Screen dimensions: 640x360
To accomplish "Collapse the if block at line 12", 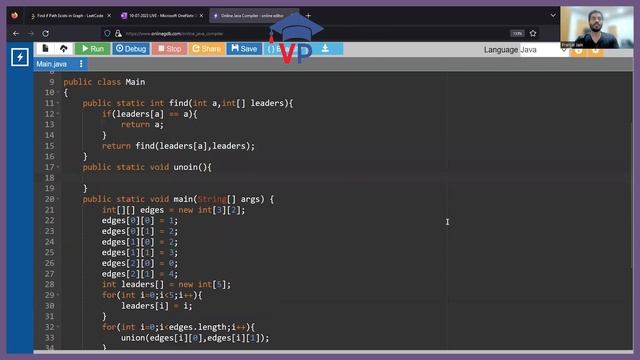I will pyautogui.click(x=58, y=114).
